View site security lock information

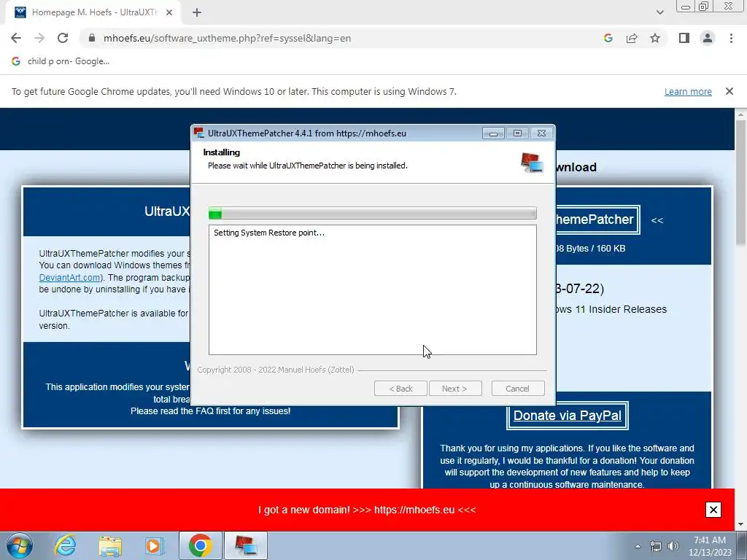tap(92, 38)
